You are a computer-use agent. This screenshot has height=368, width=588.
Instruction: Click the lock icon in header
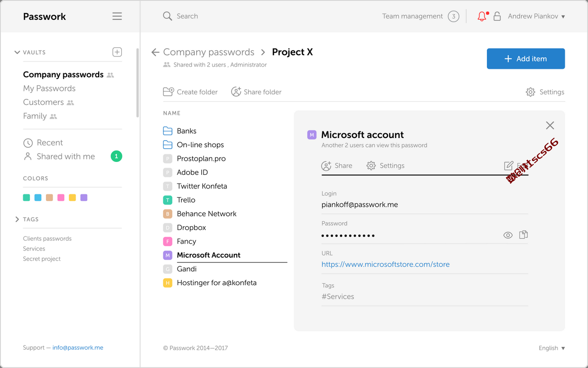coord(497,17)
